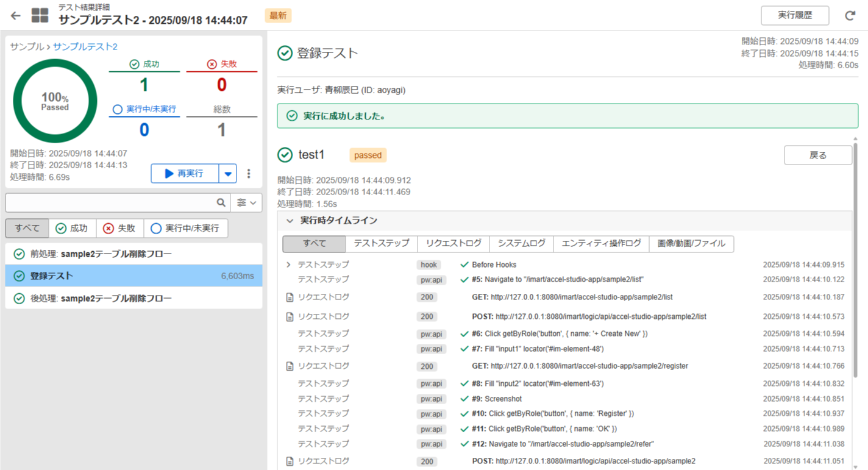Open the three-dot more options menu

click(249, 174)
